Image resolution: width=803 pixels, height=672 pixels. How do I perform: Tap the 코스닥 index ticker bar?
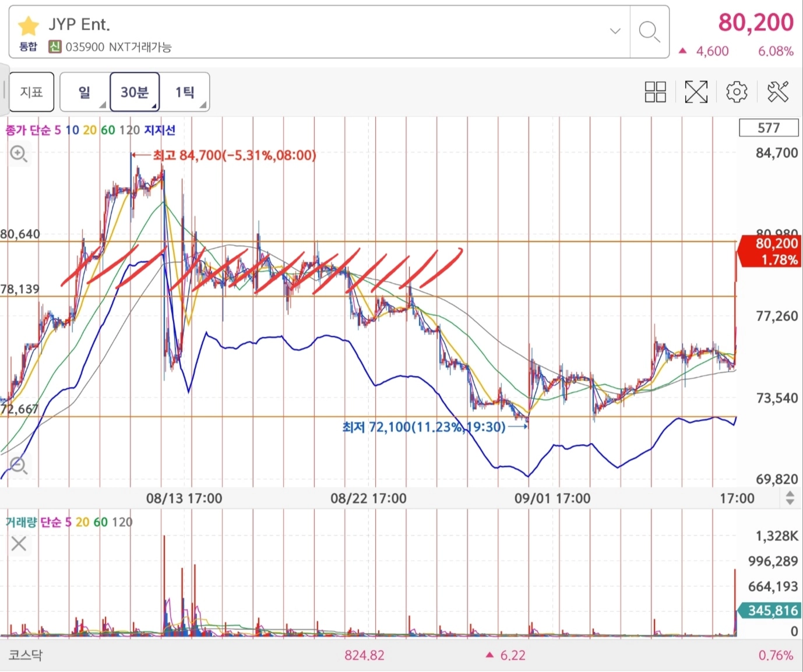tap(26, 655)
